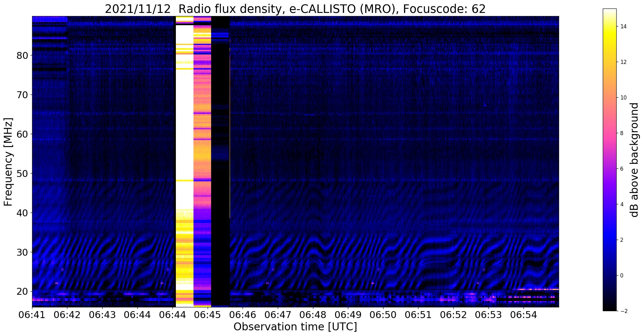The width and height of the screenshot is (644, 336).
Task: Click the 06:53 time tick label
Action: tap(489, 315)
